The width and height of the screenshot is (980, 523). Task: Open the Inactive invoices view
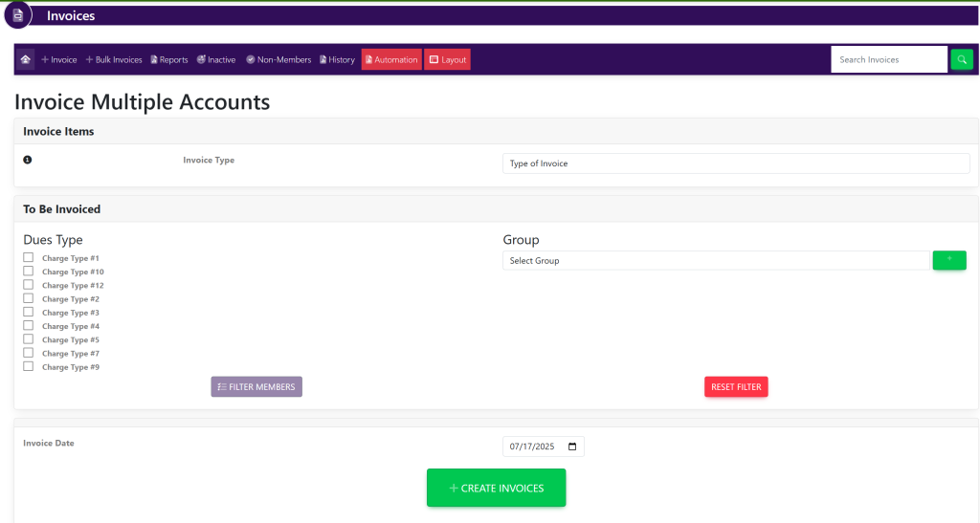215,59
